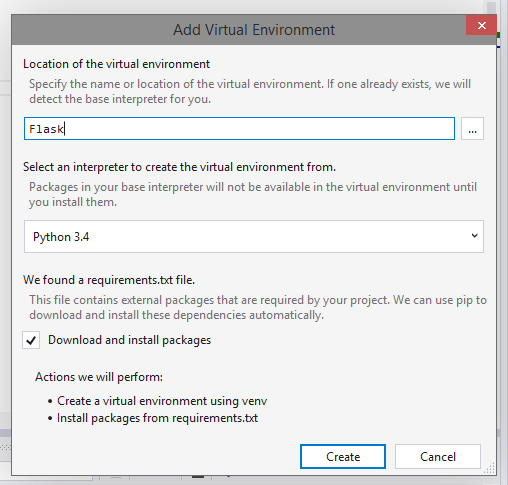
Task: Click the "Download and install packages" label text
Action: pyautogui.click(x=129, y=340)
